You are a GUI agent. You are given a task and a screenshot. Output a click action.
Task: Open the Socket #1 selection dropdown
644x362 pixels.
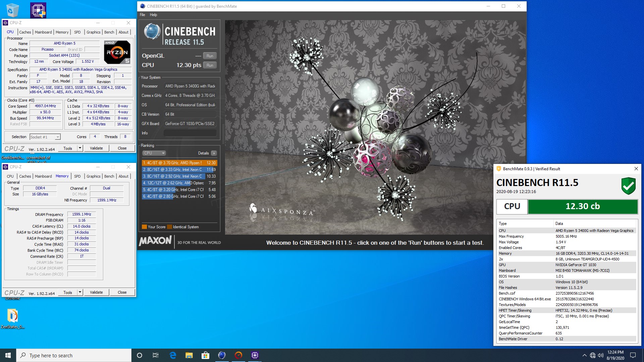[x=45, y=137]
